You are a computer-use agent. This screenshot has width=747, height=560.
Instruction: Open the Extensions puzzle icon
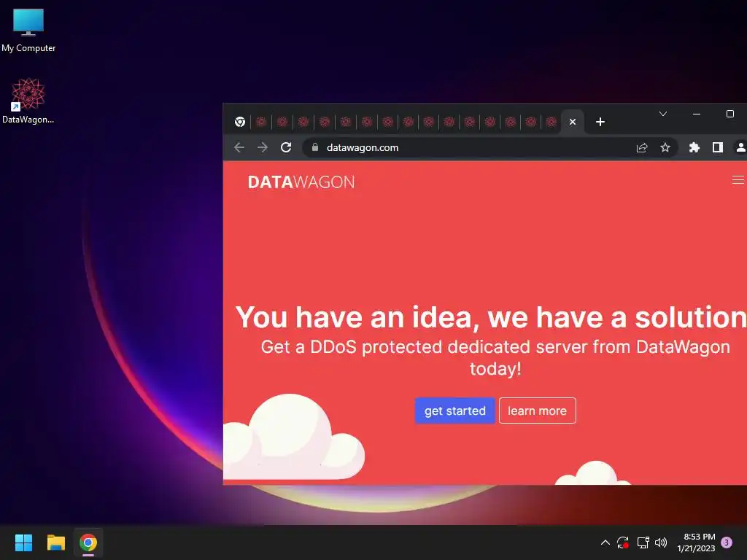tap(694, 147)
